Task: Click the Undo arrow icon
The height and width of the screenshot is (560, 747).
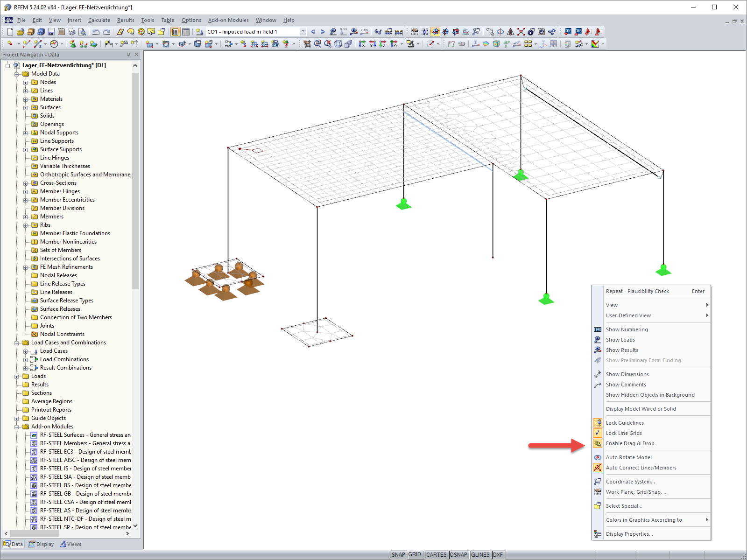Action: click(96, 32)
